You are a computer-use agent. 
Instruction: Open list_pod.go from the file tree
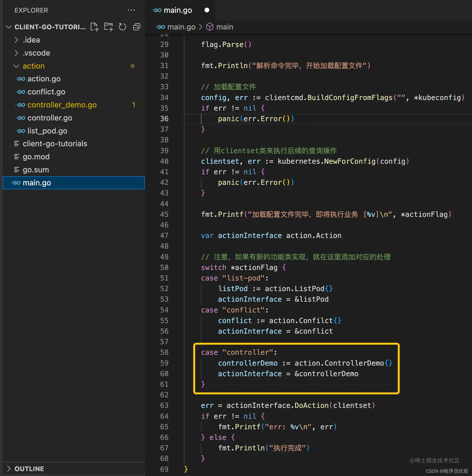coord(47,131)
